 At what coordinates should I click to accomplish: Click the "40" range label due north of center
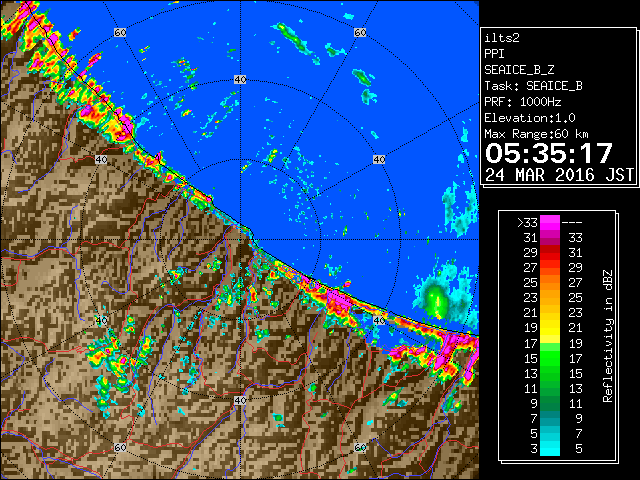[240, 80]
